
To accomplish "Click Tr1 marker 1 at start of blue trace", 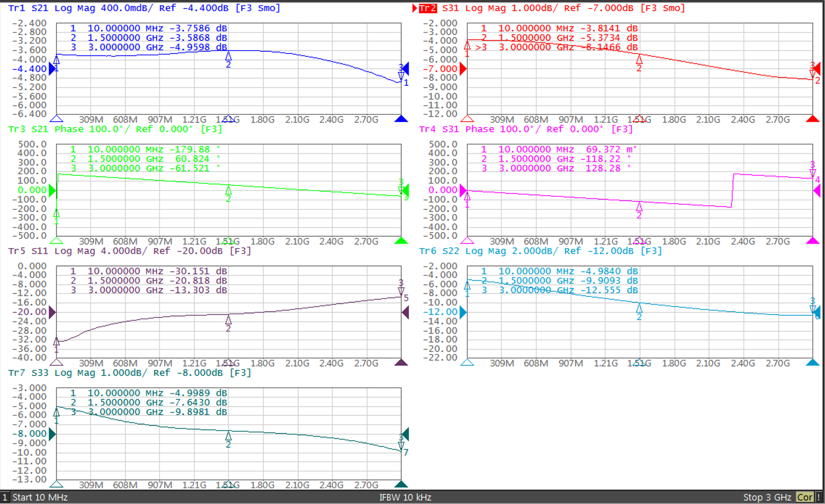I will click(x=56, y=60).
